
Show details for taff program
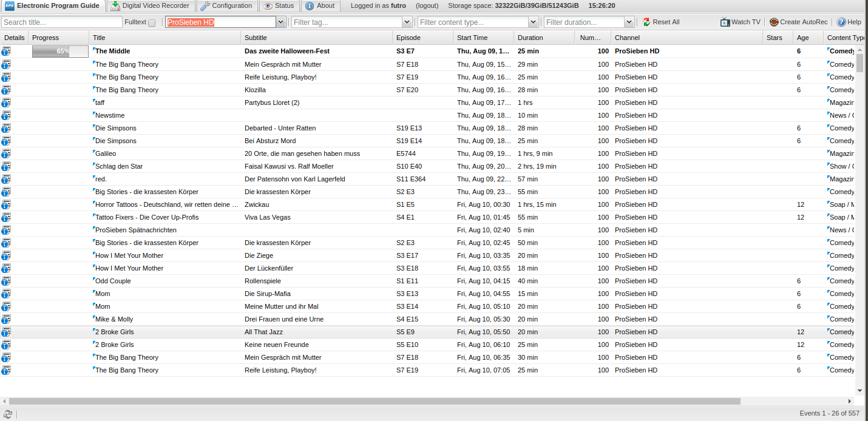click(x=6, y=103)
